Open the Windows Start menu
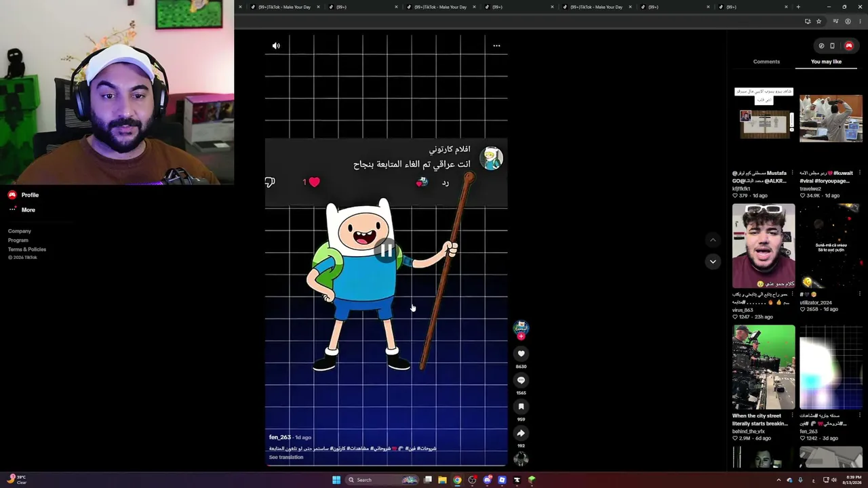The image size is (868, 488). 336,480
